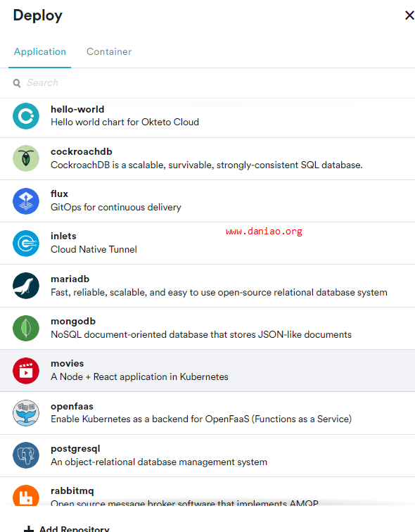Select the rabbitmq orange icon

click(x=26, y=495)
